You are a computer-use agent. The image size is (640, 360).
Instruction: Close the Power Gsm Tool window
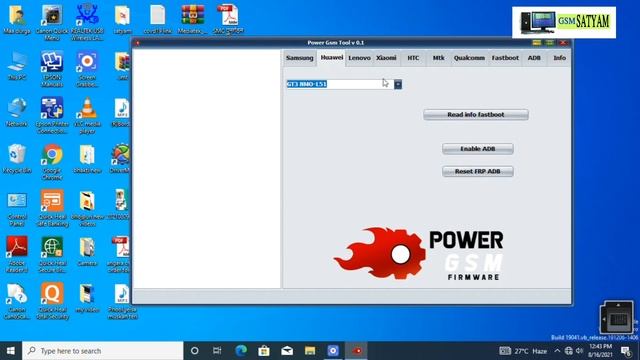coord(563,42)
